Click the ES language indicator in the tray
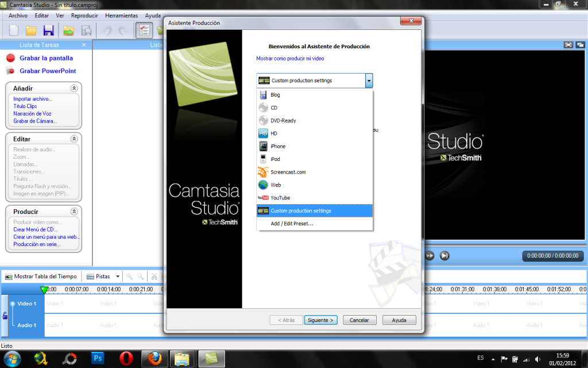Screen dimensions: 588x368 coord(481,358)
